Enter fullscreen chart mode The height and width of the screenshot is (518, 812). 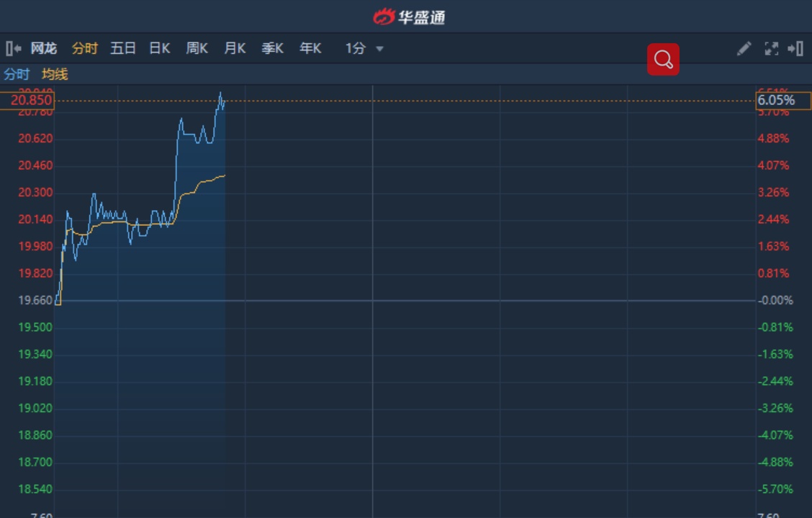coord(771,48)
